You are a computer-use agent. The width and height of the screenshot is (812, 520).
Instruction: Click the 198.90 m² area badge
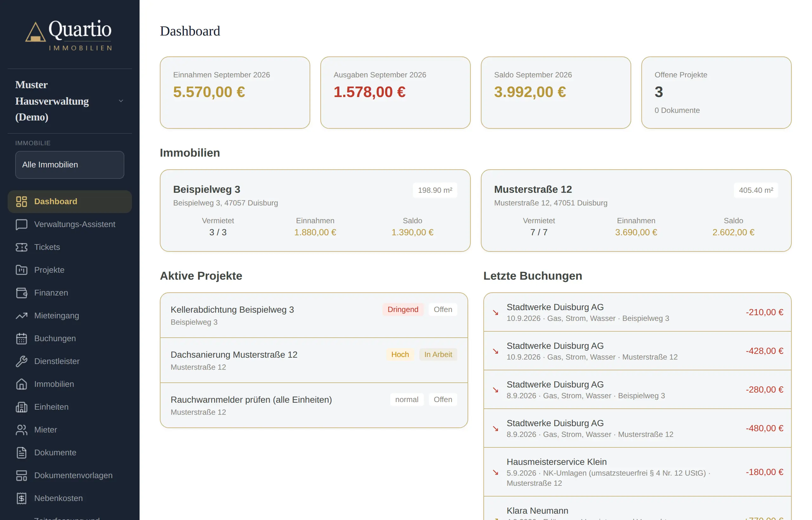point(435,191)
